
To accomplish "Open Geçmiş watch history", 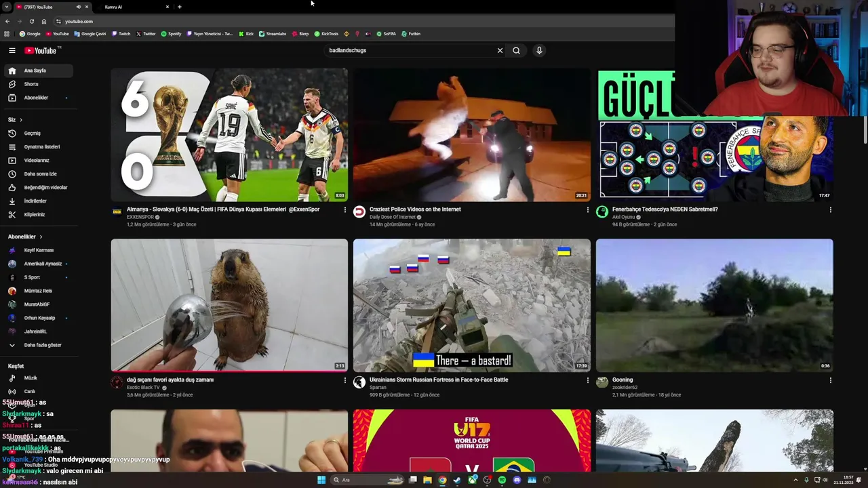I will (39, 134).
